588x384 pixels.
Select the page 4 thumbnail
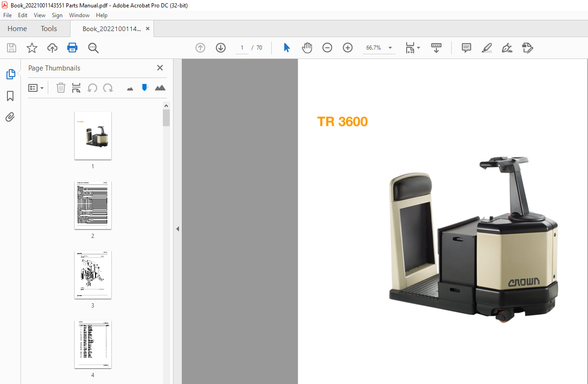[93, 344]
